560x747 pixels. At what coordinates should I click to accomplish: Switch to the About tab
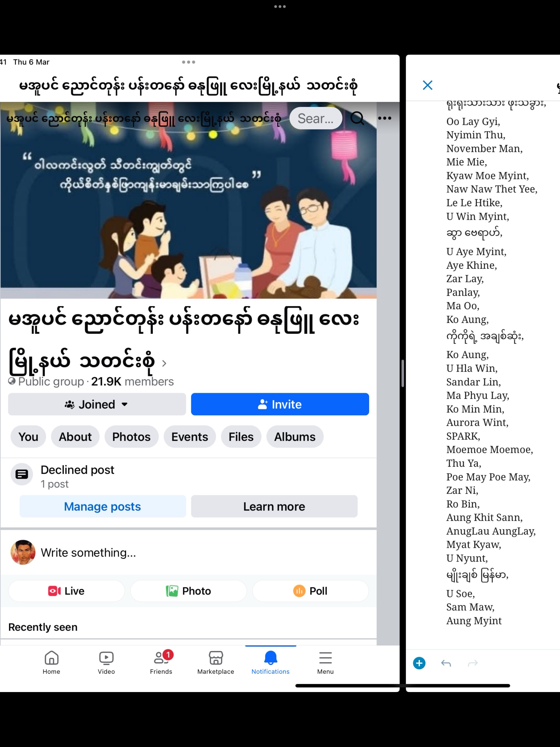pyautogui.click(x=75, y=437)
